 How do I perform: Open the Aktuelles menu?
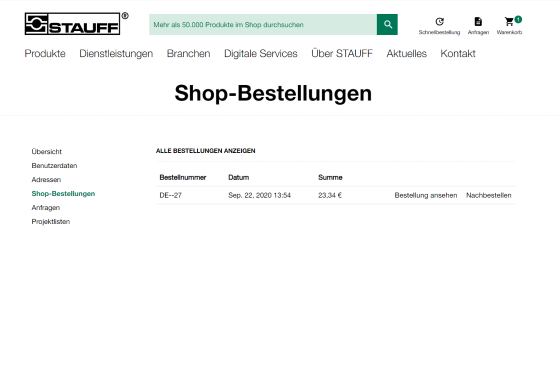[x=406, y=54]
